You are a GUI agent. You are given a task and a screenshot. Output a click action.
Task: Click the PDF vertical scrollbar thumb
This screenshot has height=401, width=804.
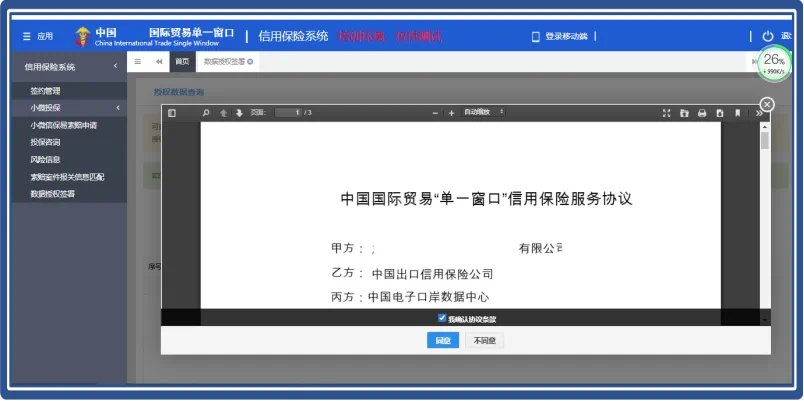[765, 140]
